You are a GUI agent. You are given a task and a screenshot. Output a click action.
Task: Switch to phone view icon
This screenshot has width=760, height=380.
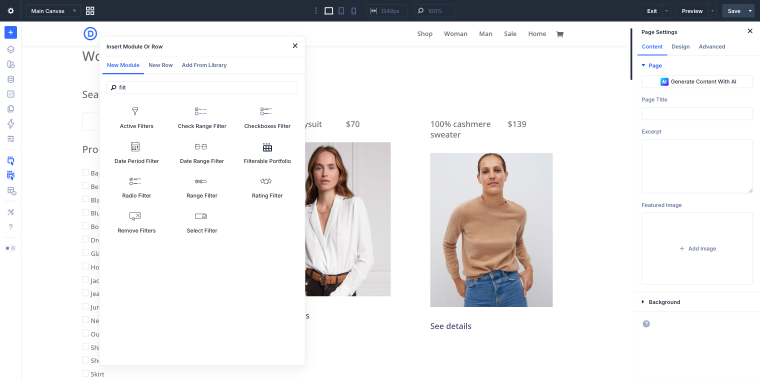point(353,11)
